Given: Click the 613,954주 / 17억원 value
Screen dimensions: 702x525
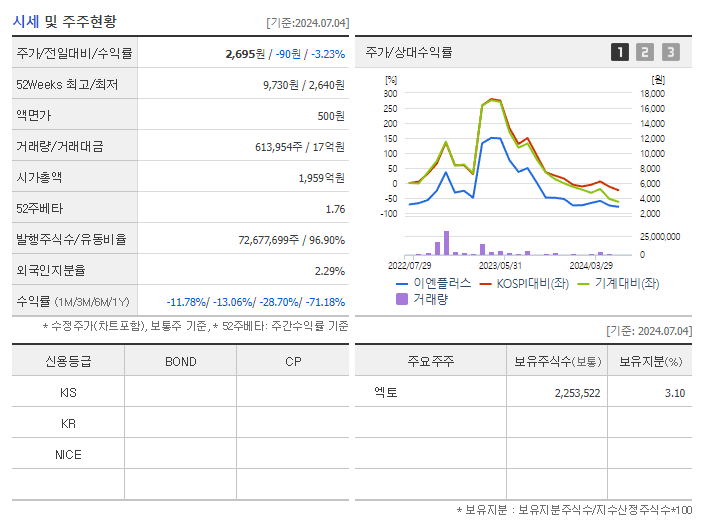Looking at the screenshot, I should [300, 147].
